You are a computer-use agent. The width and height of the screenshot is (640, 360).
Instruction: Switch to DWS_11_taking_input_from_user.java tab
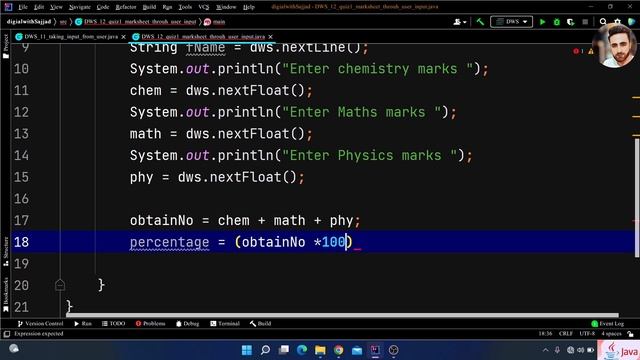click(71, 37)
